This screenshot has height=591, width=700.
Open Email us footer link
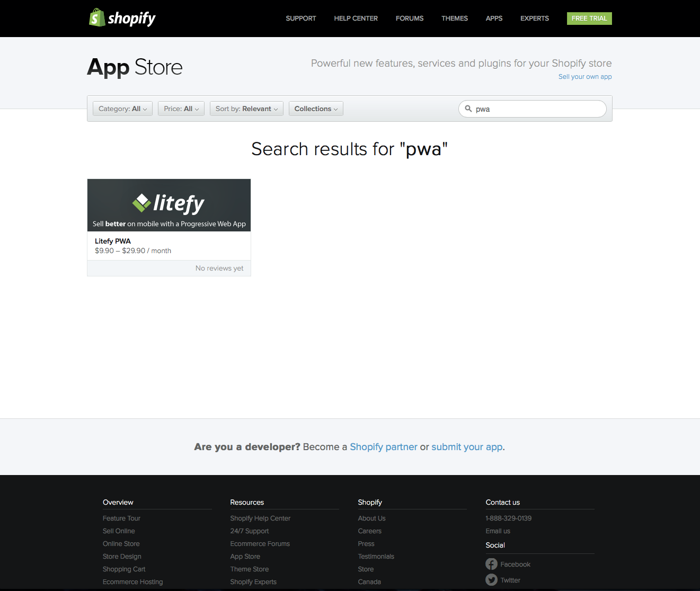498,531
